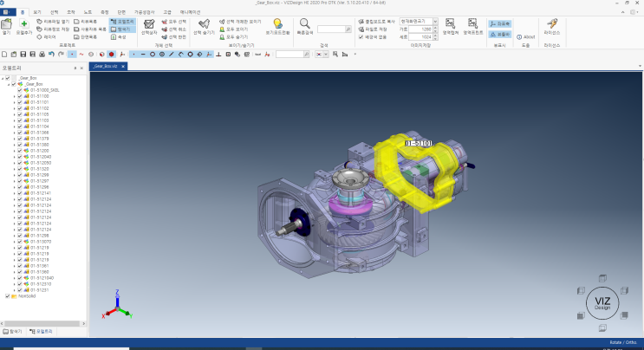Click the line snap icon in toolbar
644x350 pixels.
[x=143, y=55]
